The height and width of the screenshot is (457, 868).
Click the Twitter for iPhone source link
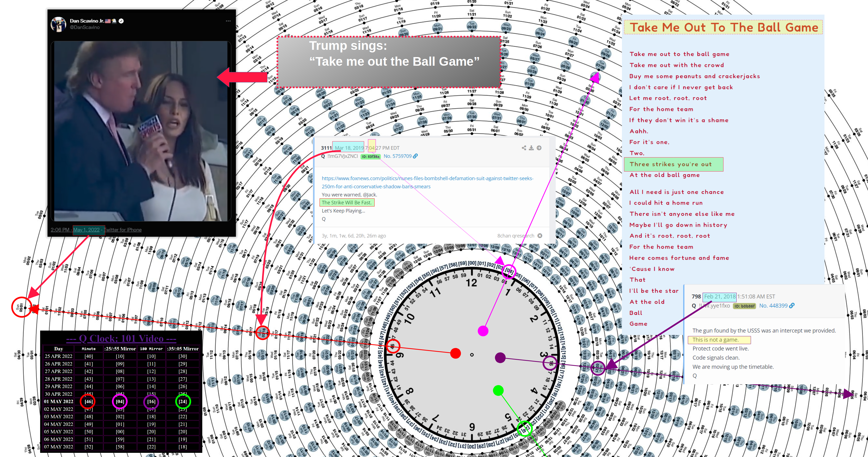point(123,230)
